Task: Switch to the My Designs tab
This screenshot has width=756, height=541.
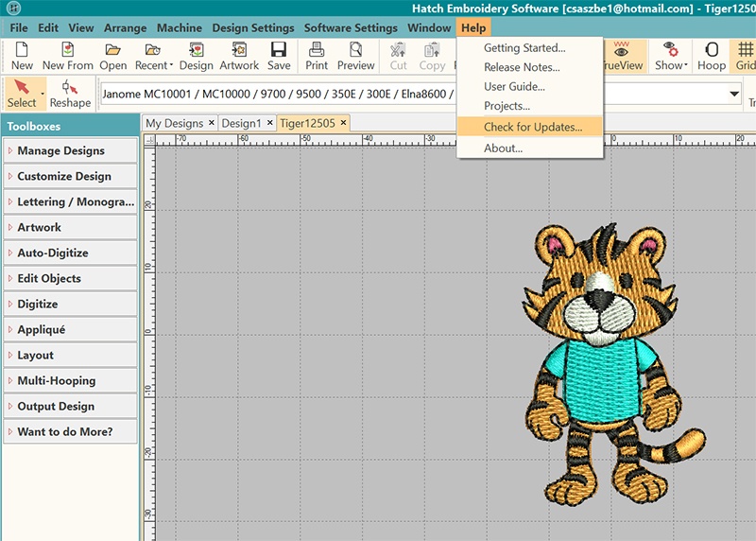Action: pyautogui.click(x=174, y=123)
